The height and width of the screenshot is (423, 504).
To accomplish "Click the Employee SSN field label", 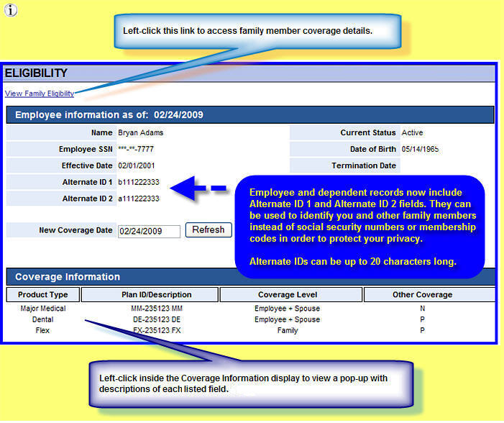I will tap(86, 149).
